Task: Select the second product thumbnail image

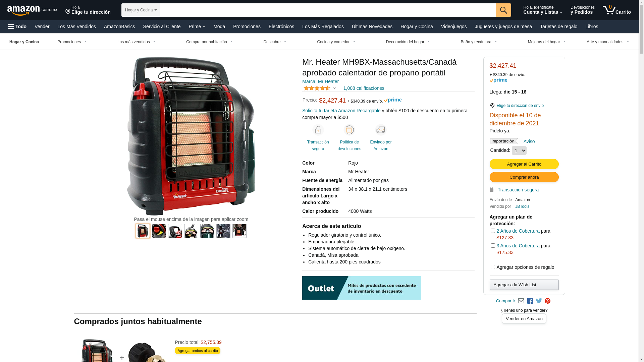Action: pos(159,231)
